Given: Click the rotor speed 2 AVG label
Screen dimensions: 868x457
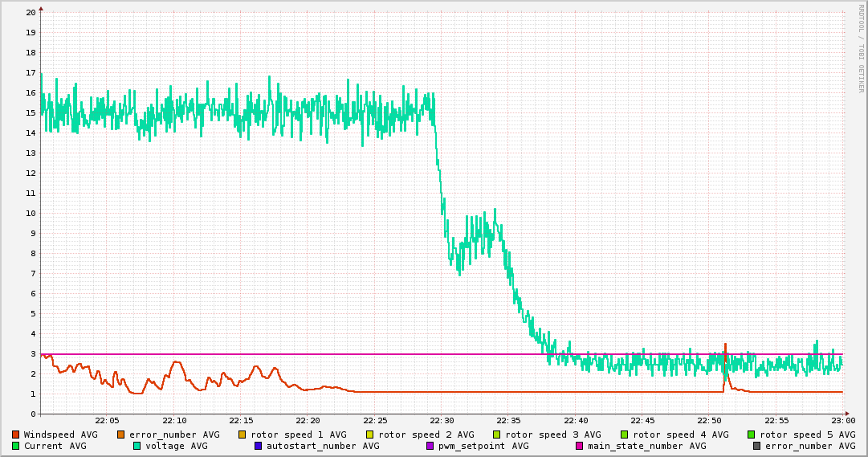Looking at the screenshot, I should [426, 435].
